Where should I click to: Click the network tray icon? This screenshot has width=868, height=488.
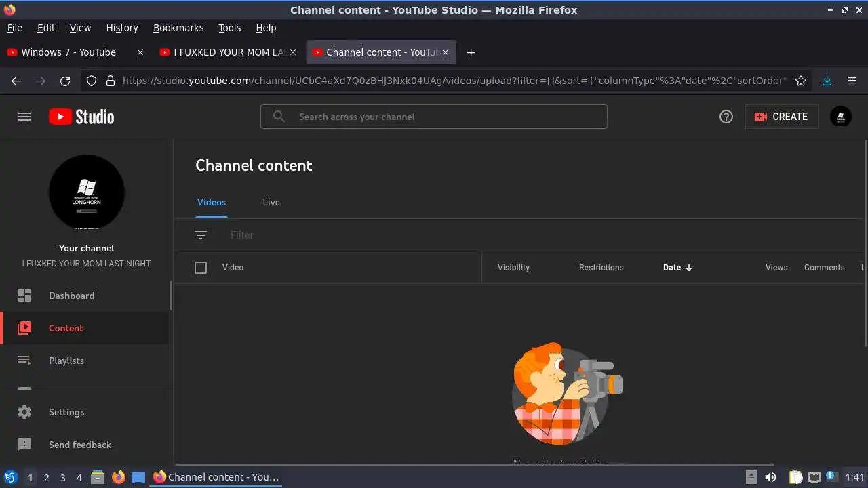coord(814,477)
